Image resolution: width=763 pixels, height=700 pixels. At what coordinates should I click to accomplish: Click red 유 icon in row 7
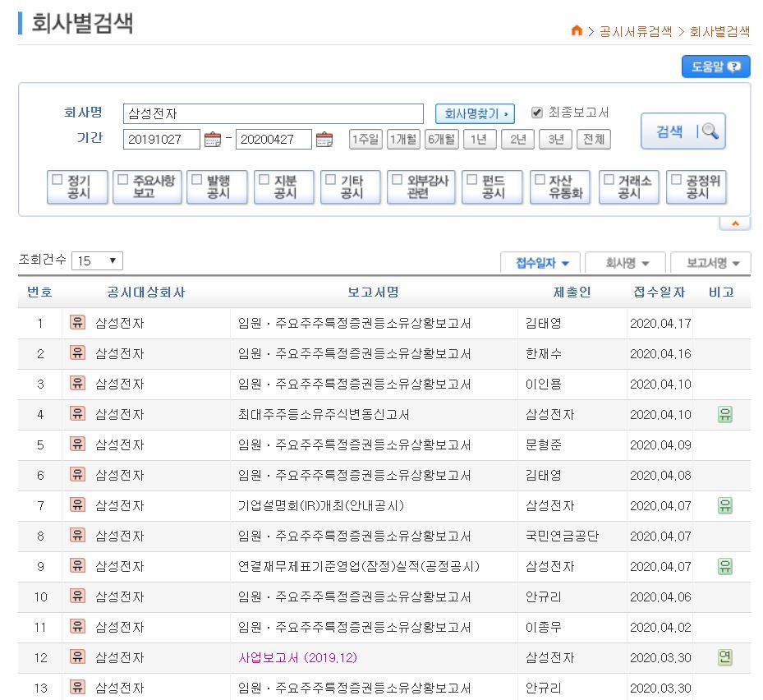pos(77,504)
